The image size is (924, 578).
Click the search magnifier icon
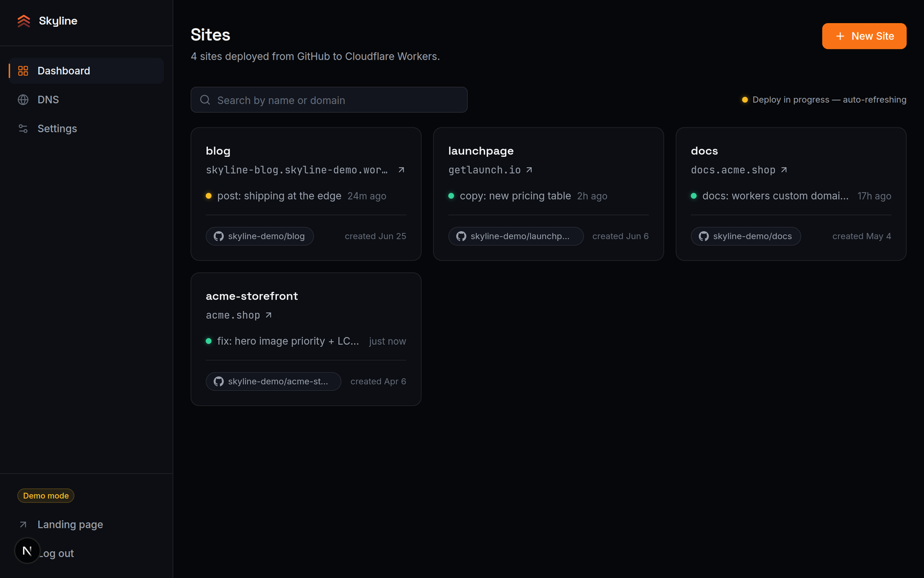(x=205, y=100)
